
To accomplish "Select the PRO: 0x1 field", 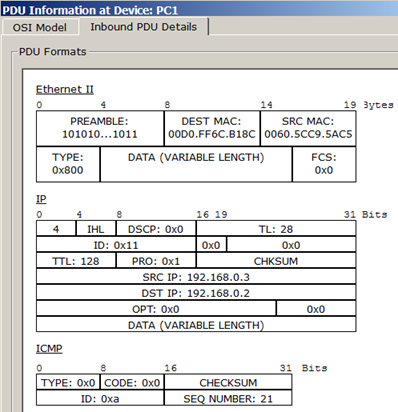I will pos(156,261).
